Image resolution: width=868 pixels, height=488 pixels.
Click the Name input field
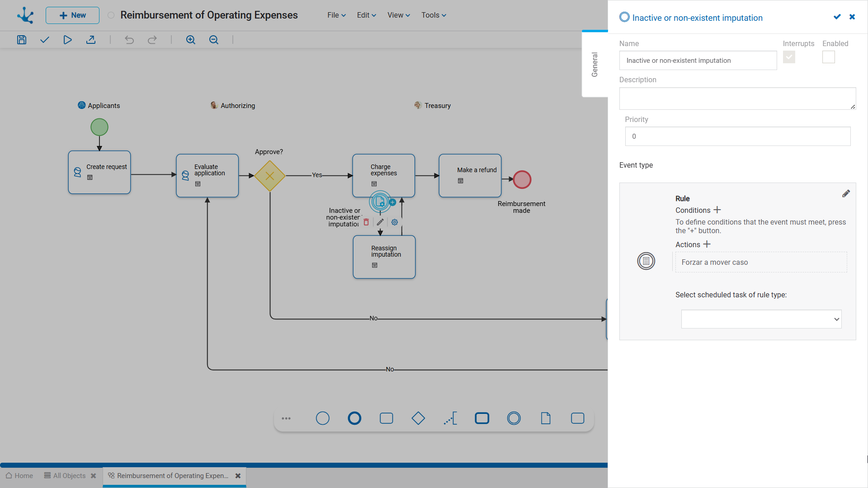click(x=698, y=61)
